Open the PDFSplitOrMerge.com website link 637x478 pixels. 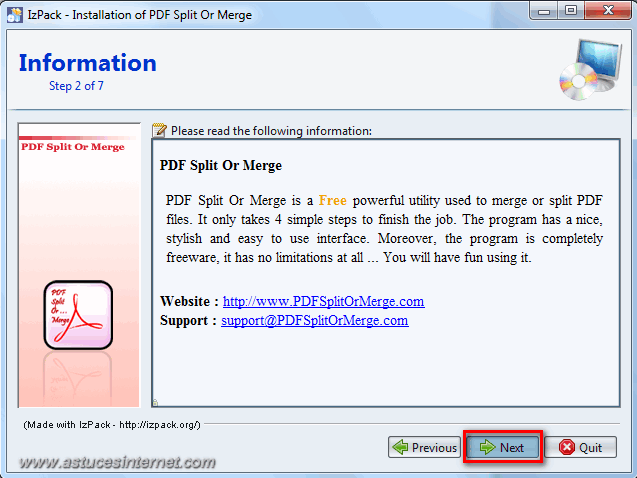[x=323, y=301]
